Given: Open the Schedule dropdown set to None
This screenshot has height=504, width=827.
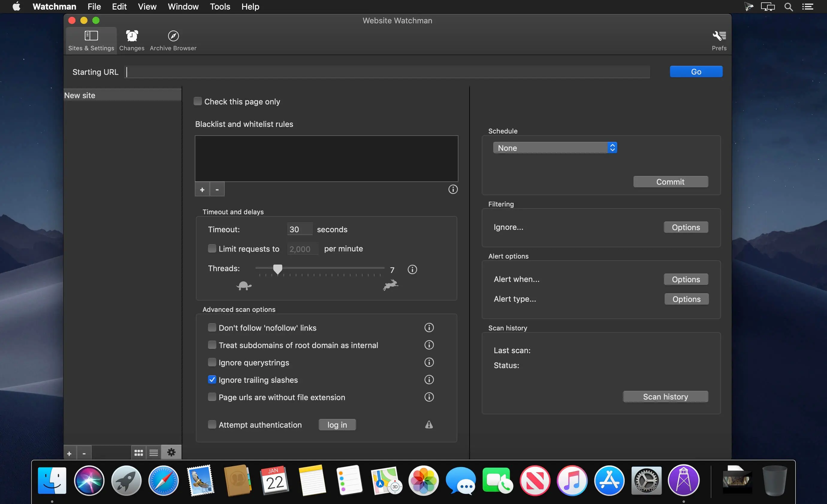Looking at the screenshot, I should pyautogui.click(x=555, y=148).
